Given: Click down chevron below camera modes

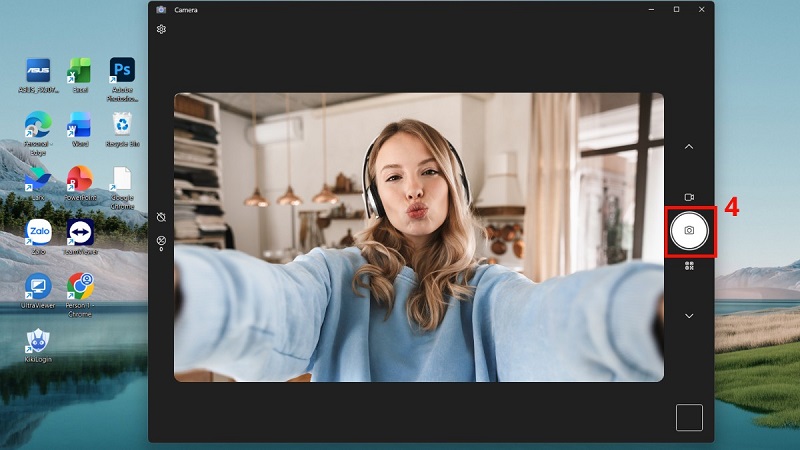Looking at the screenshot, I should pyautogui.click(x=689, y=316).
